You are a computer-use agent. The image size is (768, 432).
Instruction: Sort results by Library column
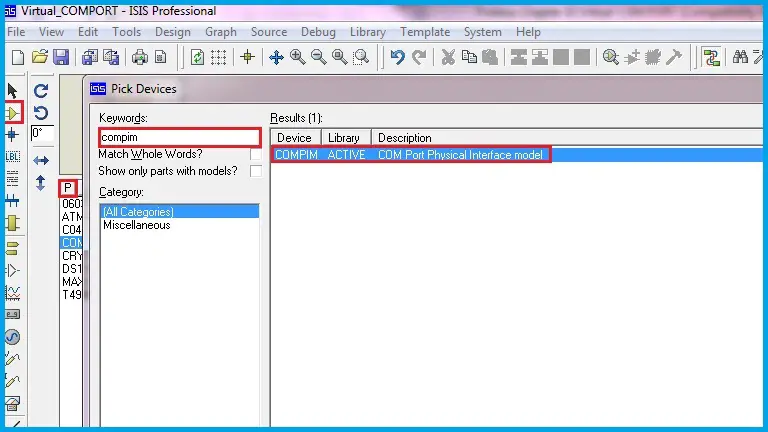pyautogui.click(x=346, y=138)
